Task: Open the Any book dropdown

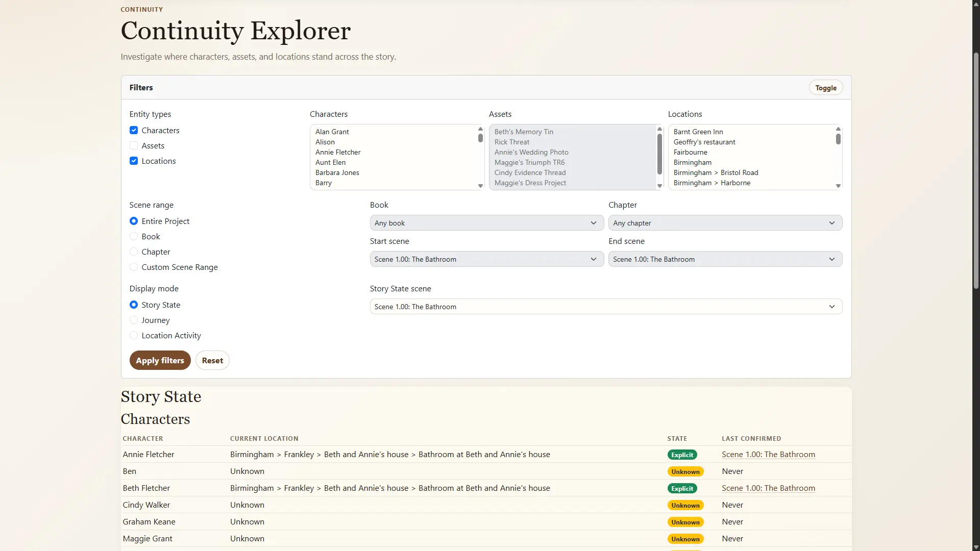Action: [486, 223]
